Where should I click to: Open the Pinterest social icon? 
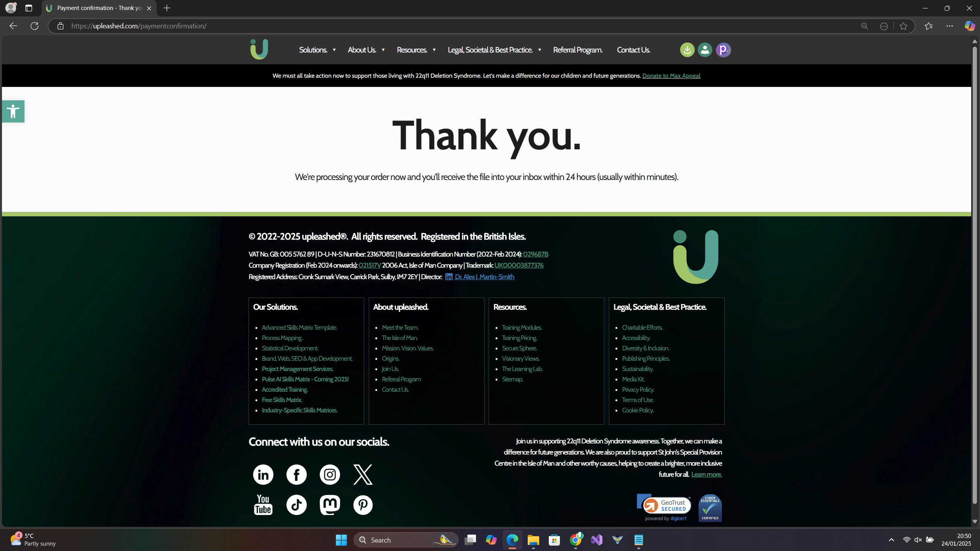(x=363, y=505)
